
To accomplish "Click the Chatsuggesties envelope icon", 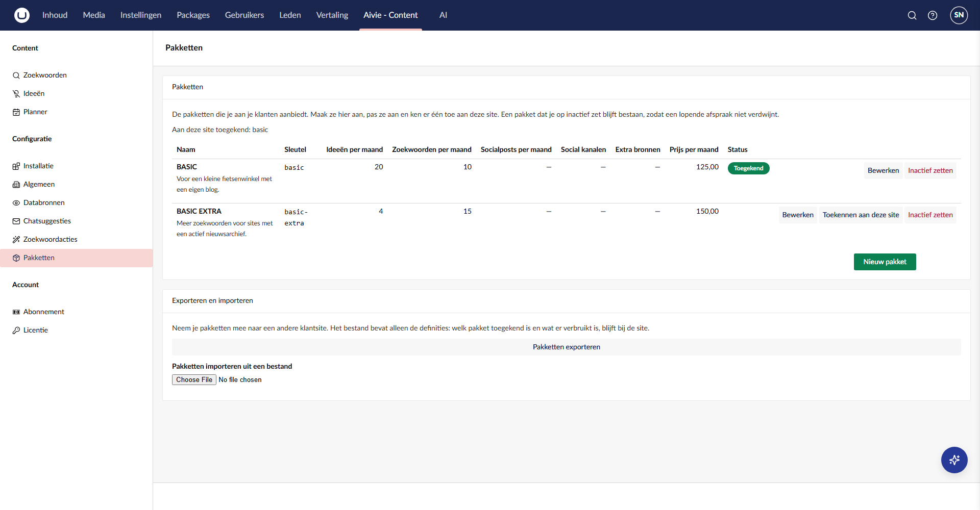I will (16, 221).
